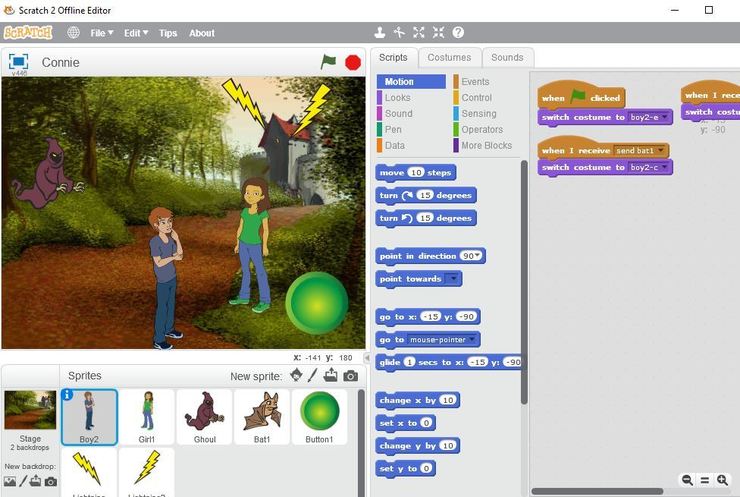The image size is (740, 497).
Task: Open the About menu item
Action: (x=202, y=33)
